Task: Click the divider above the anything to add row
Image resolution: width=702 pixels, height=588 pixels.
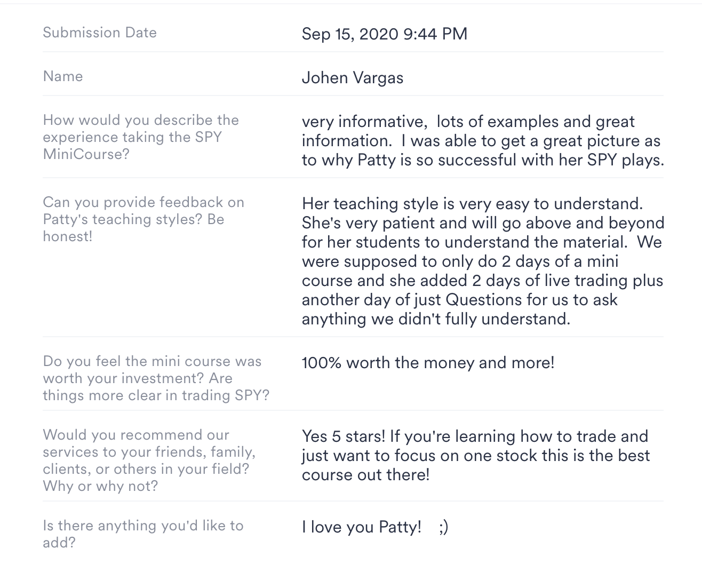Action: [353, 501]
